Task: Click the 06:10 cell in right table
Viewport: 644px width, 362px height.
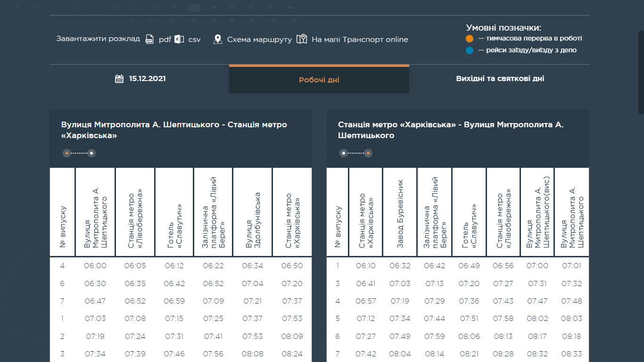Action: tap(366, 266)
